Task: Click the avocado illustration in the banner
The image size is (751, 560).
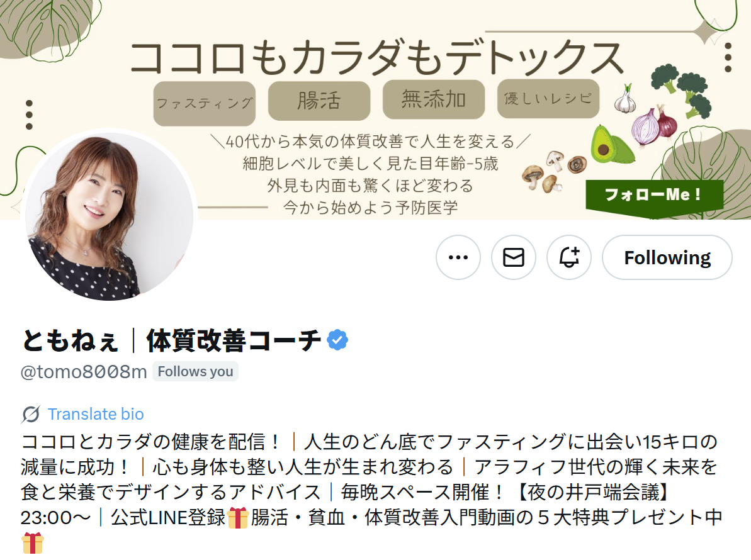Action: (609, 144)
